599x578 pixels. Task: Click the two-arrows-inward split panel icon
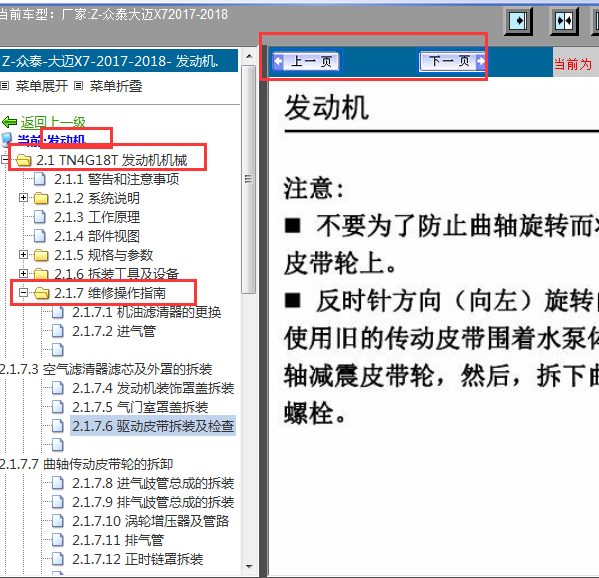tap(564, 21)
